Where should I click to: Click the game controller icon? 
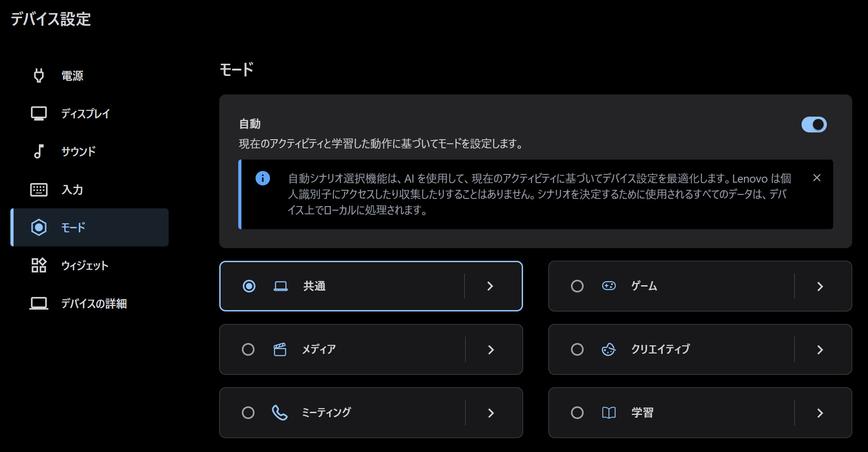coord(609,286)
